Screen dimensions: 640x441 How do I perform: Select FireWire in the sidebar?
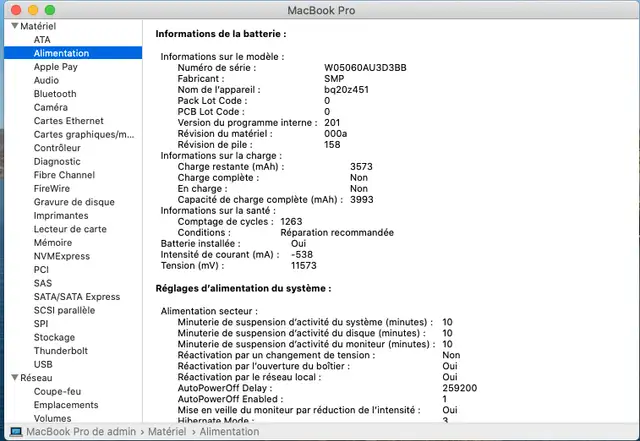[x=52, y=188]
